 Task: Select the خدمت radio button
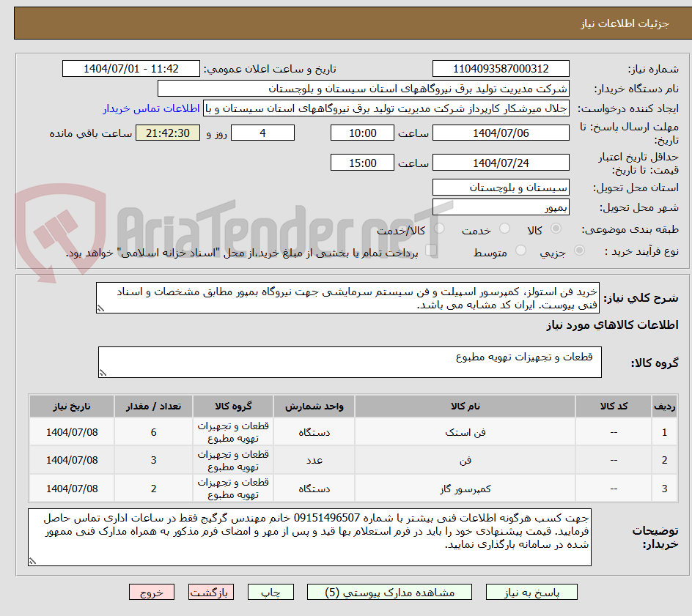(x=504, y=229)
